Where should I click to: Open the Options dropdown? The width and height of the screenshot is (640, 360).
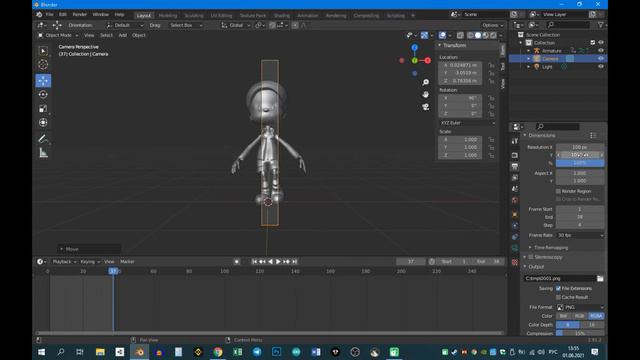493,25
